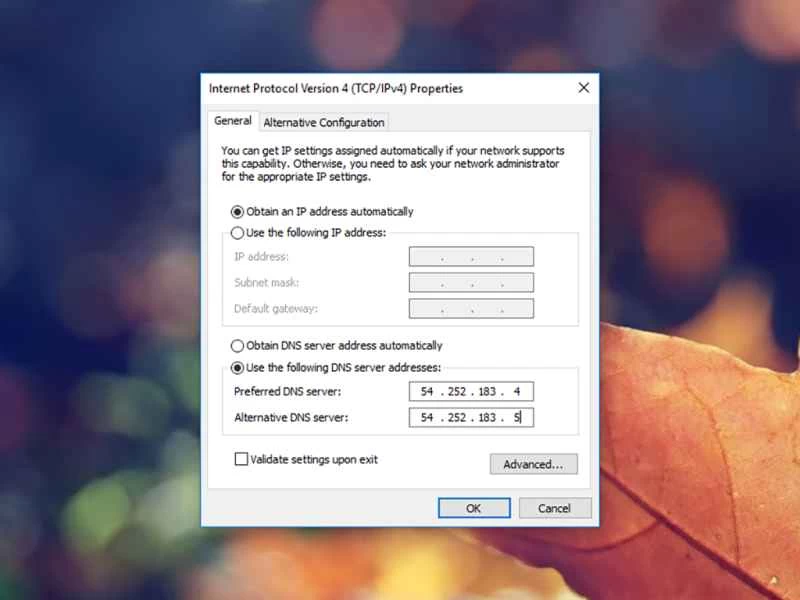Click the dialog title bar text
Screen dimensions: 800x600
335,88
